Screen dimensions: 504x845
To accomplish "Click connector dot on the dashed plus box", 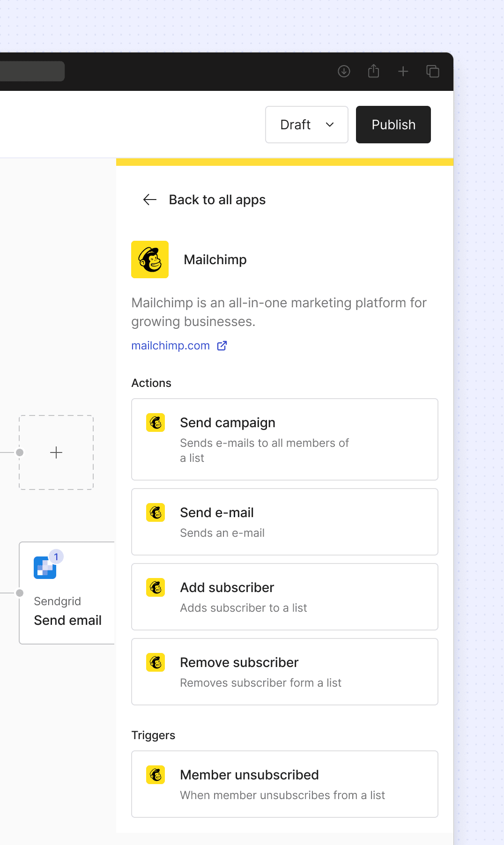I will 20,452.
